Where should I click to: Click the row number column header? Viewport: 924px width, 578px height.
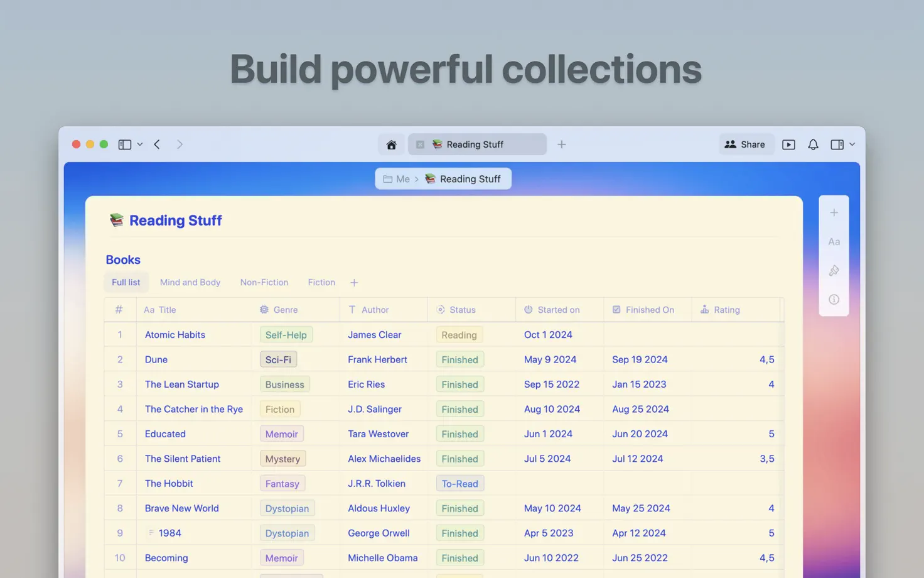pos(119,310)
